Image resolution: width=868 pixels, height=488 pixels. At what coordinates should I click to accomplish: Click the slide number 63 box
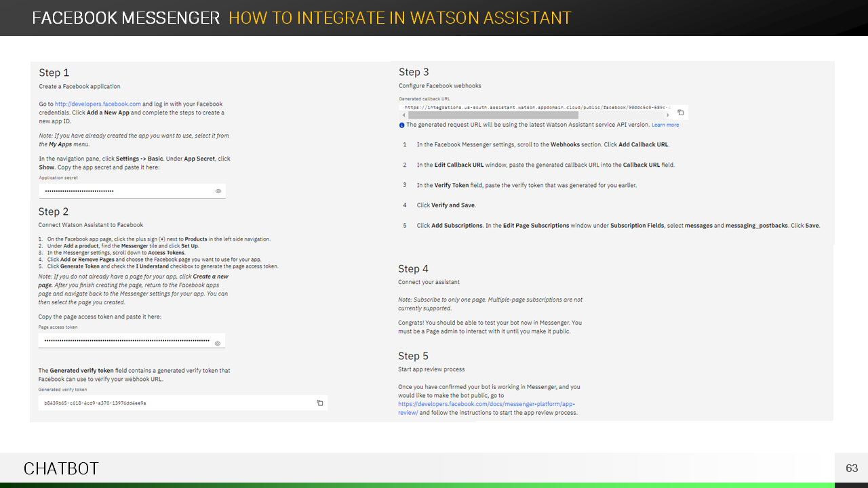pos(851,468)
